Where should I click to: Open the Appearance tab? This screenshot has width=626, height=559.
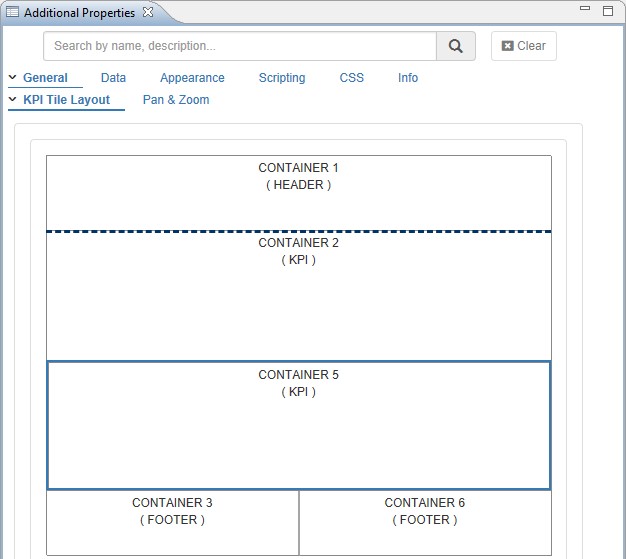click(x=192, y=78)
